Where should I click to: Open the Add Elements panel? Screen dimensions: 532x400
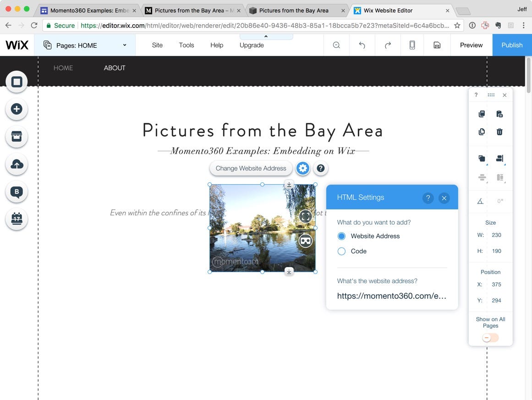(x=16, y=109)
